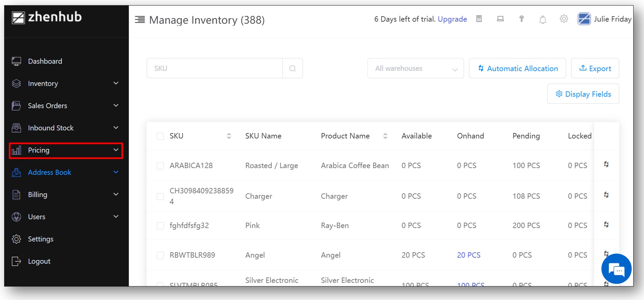This screenshot has height=300, width=644.
Task: Open the help question mark icon
Action: (522, 19)
